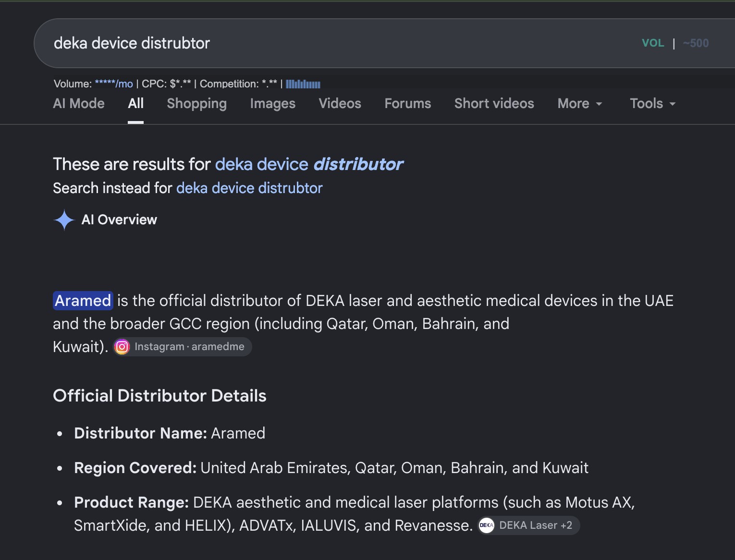The width and height of the screenshot is (735, 560).
Task: Search instead for deka device distrubtor
Action: (x=249, y=188)
